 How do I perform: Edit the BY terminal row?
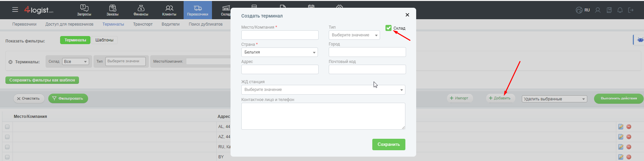pos(621,157)
